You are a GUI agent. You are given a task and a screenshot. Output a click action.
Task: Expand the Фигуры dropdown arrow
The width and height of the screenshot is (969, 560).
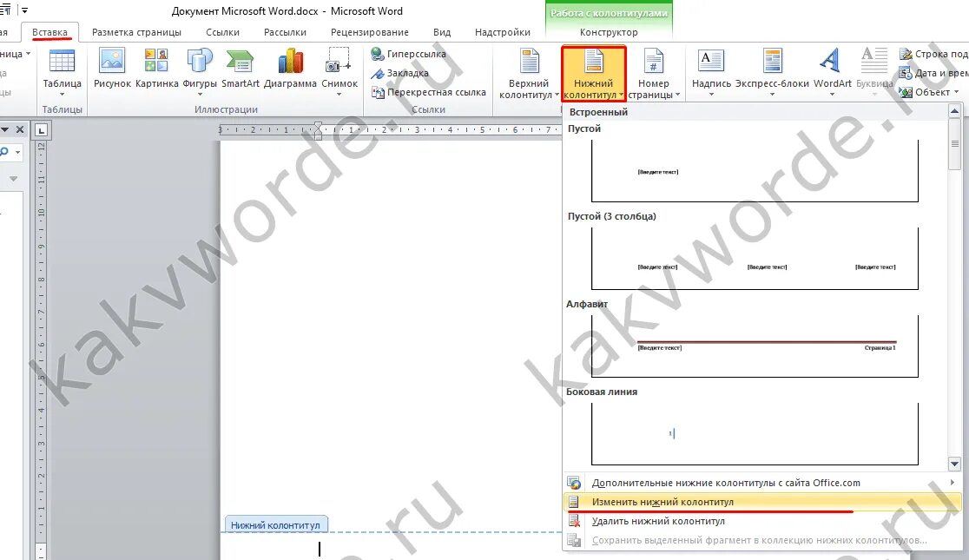tap(200, 95)
